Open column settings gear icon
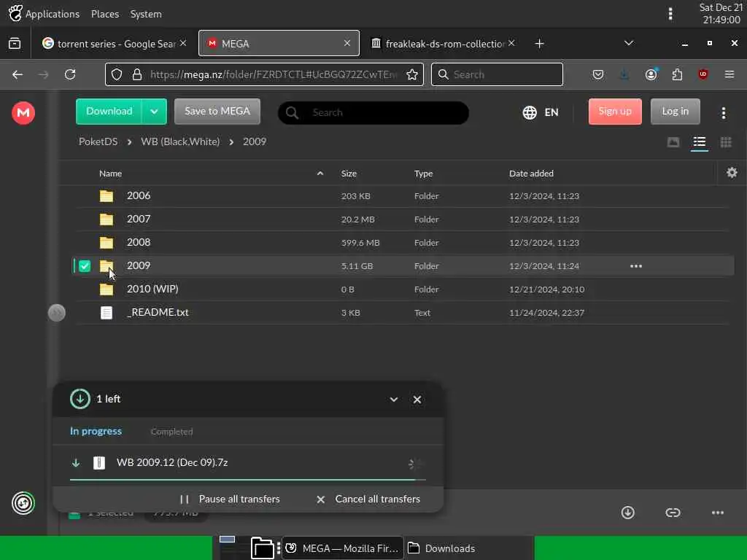 tap(732, 172)
